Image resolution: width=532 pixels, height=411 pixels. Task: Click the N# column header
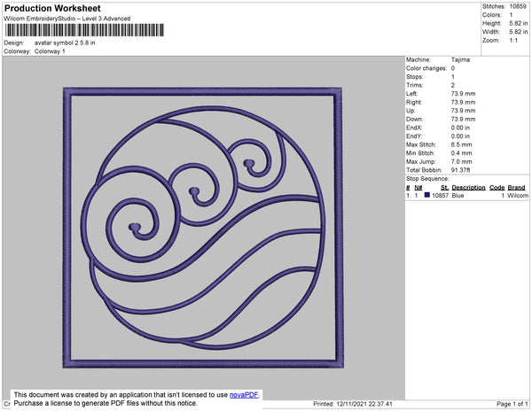point(419,188)
